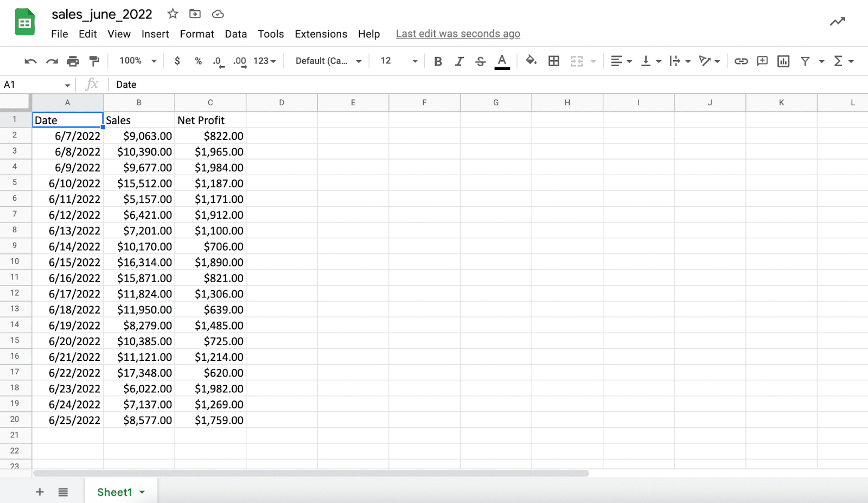This screenshot has width=868, height=503.
Task: Select the Paint format tool
Action: point(94,61)
